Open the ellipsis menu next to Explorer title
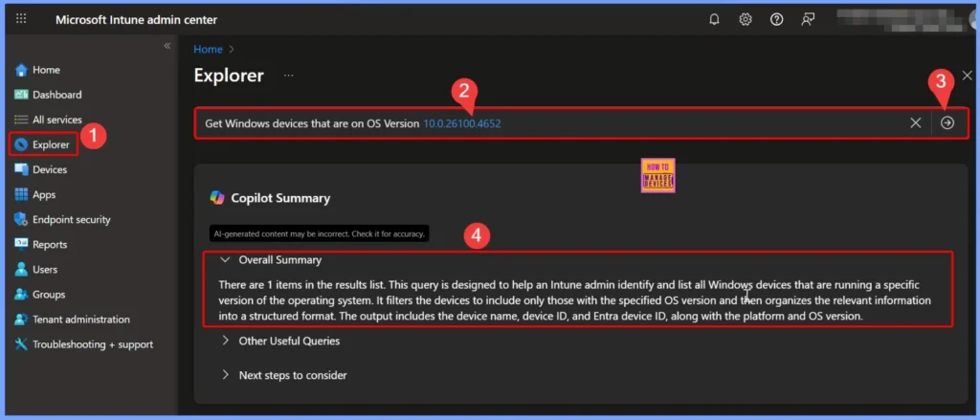 [288, 76]
